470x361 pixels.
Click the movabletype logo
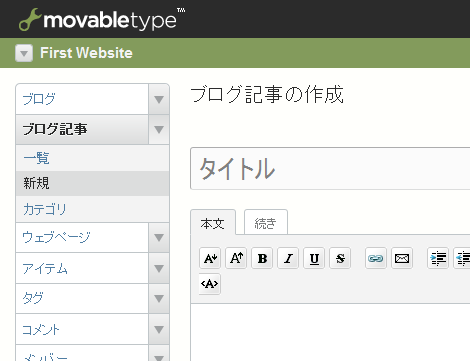(102, 19)
